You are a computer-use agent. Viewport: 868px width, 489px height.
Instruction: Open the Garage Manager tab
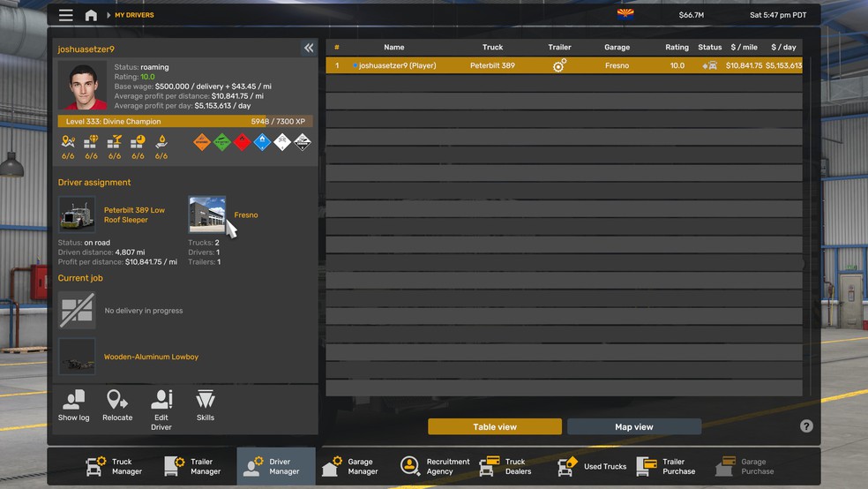click(x=351, y=466)
